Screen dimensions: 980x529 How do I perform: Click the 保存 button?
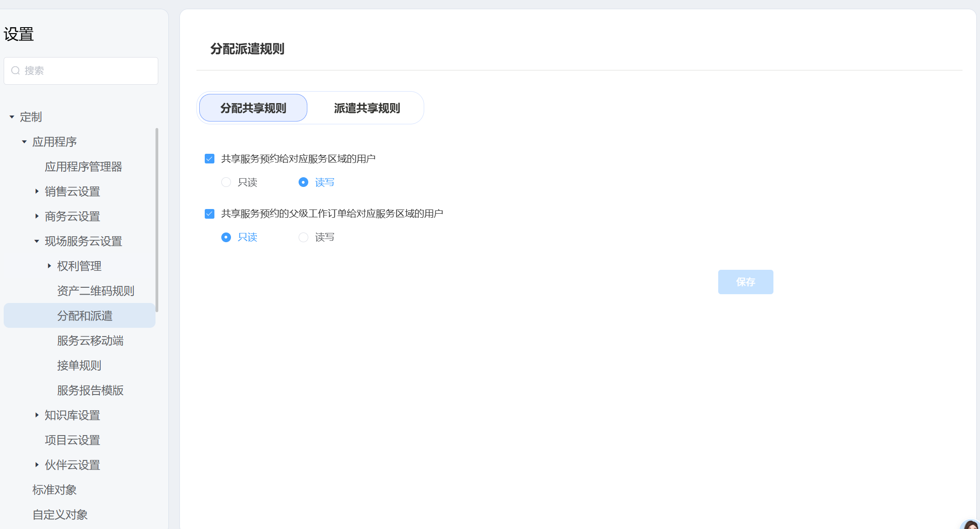pyautogui.click(x=745, y=282)
